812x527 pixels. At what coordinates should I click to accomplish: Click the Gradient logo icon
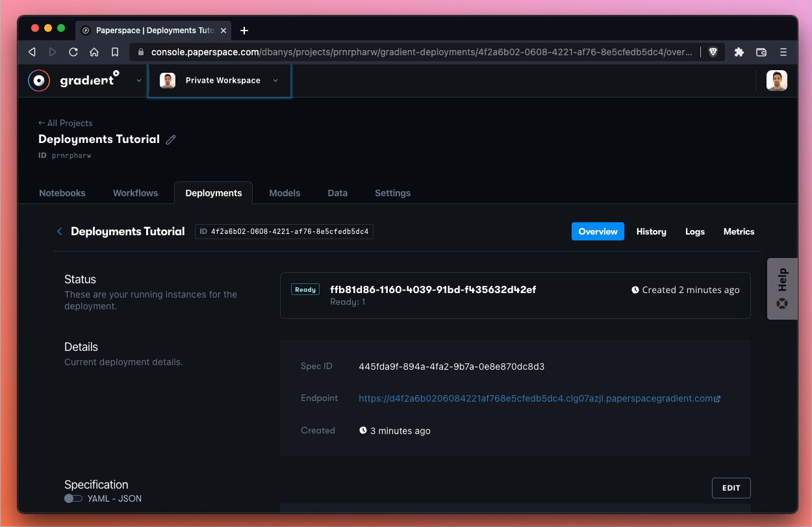pyautogui.click(x=38, y=81)
